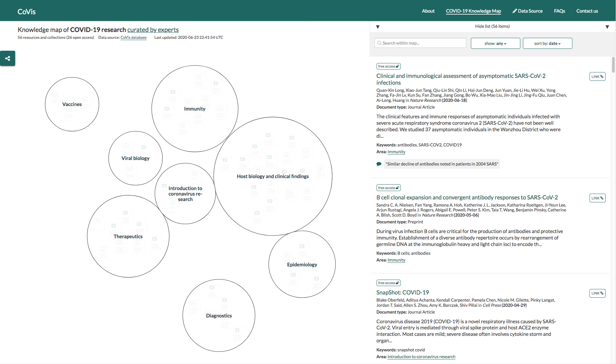Open the 'show: any' filter dropdown
Image resolution: width=616 pixels, height=364 pixels.
click(x=495, y=43)
